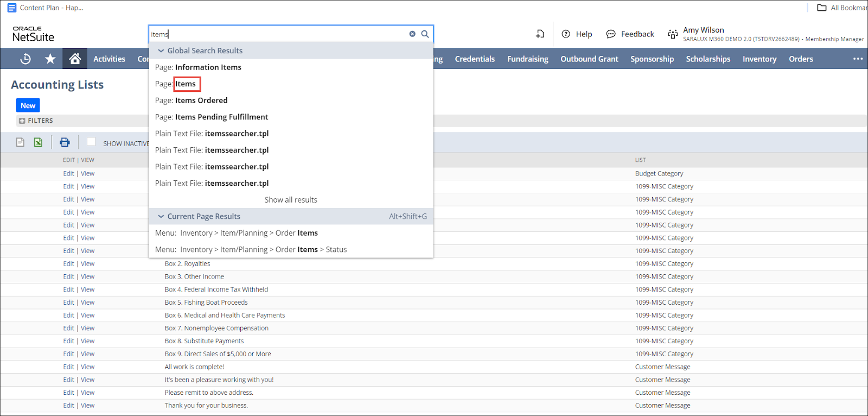Open the Fundraising menu
The height and width of the screenshot is (416, 868).
527,59
